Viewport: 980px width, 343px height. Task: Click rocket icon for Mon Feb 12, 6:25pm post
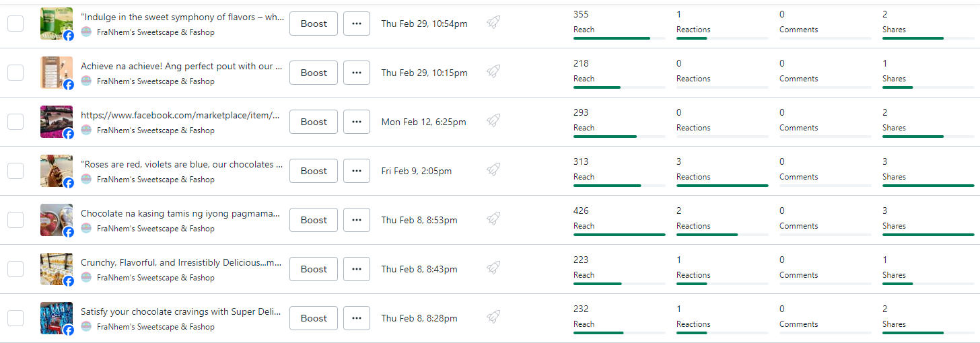pos(493,121)
